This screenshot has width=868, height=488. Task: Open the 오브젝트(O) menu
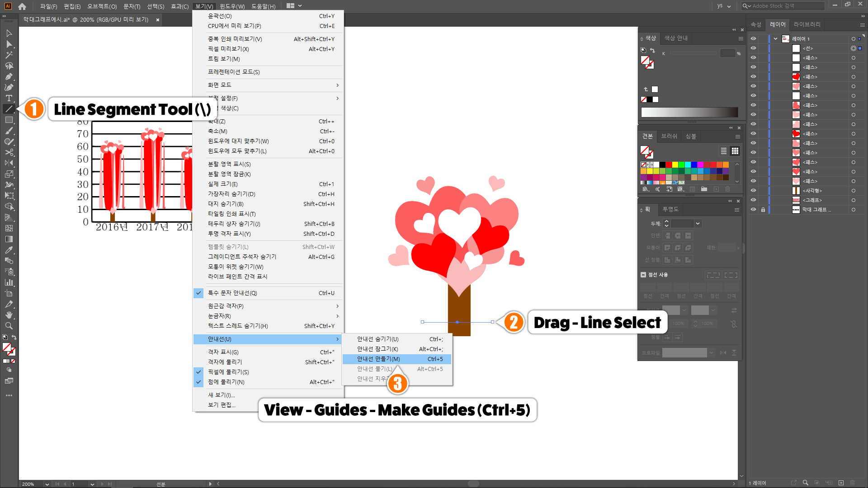point(102,6)
